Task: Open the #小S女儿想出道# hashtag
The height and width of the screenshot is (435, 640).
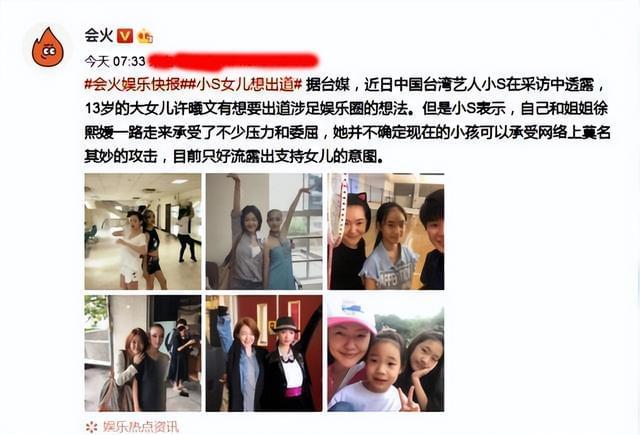Action: click(241, 84)
